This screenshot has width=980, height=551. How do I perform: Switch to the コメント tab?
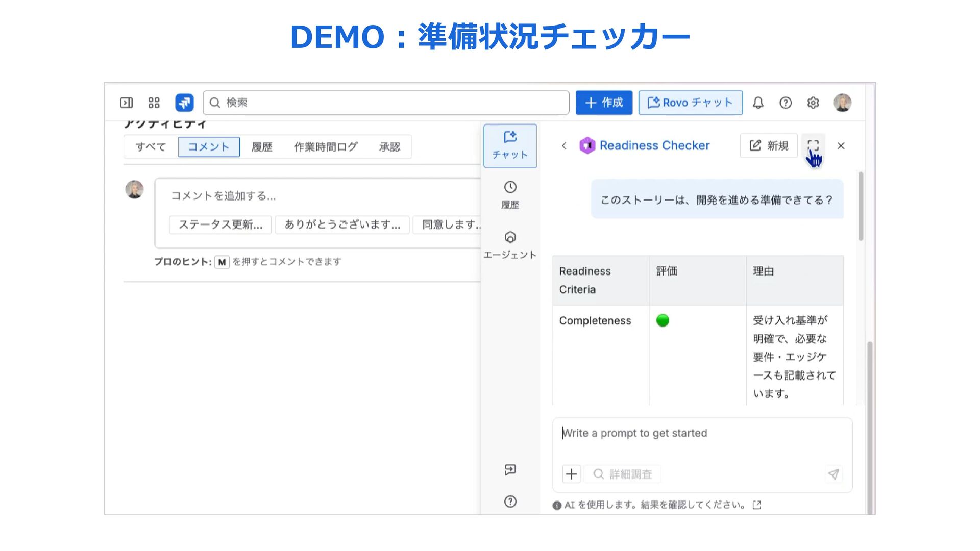(x=209, y=147)
